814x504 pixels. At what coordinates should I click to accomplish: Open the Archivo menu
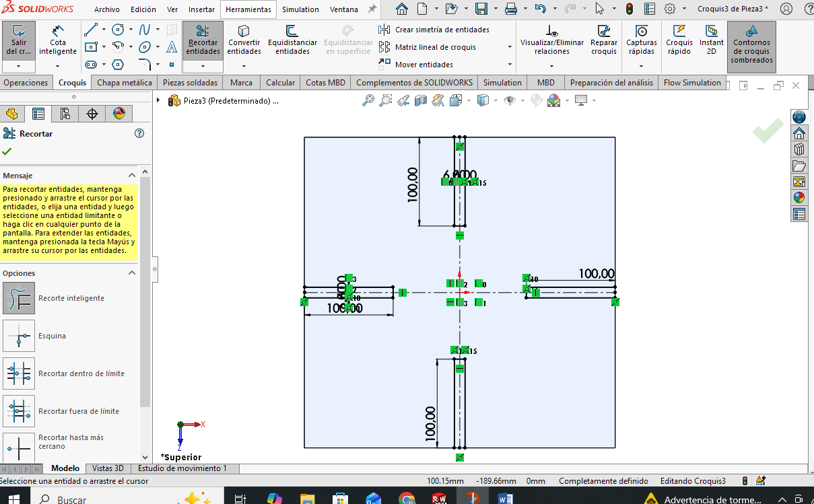[107, 9]
